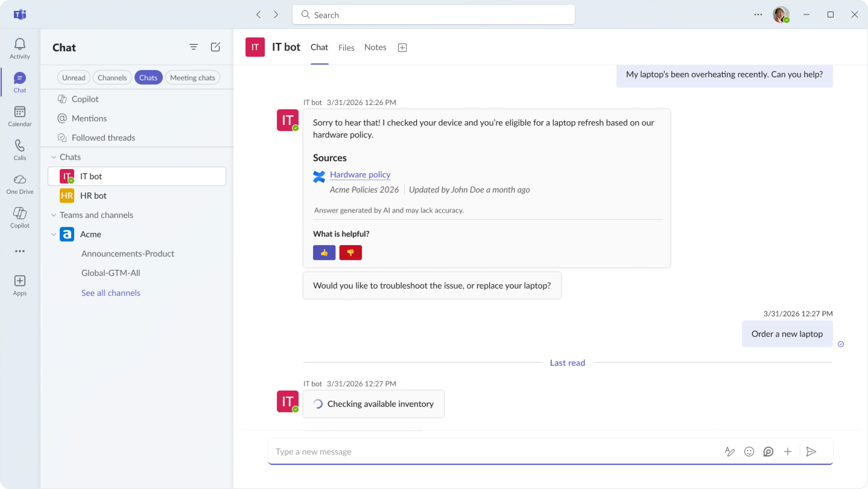Open the Hardware policy source link

click(360, 174)
